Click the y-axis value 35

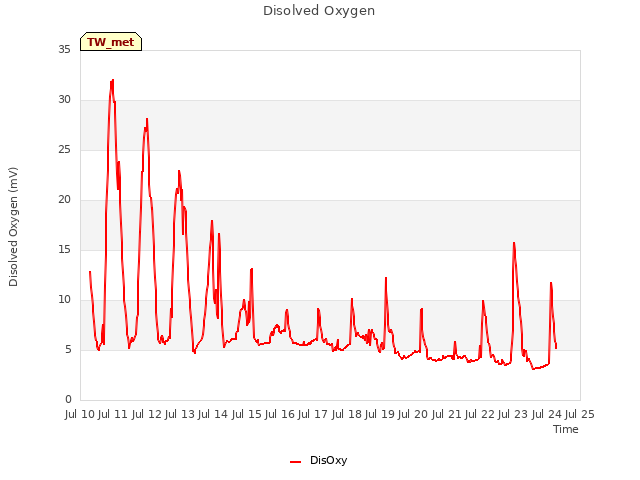click(64, 49)
